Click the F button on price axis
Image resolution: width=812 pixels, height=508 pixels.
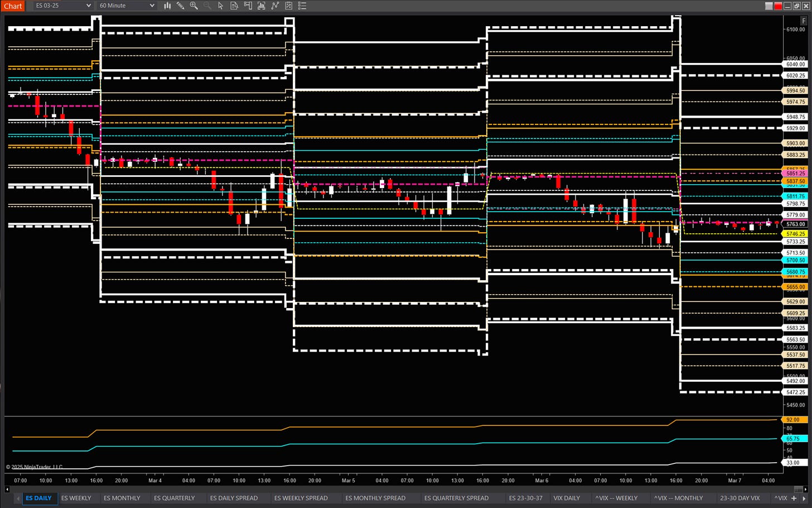pos(804,20)
